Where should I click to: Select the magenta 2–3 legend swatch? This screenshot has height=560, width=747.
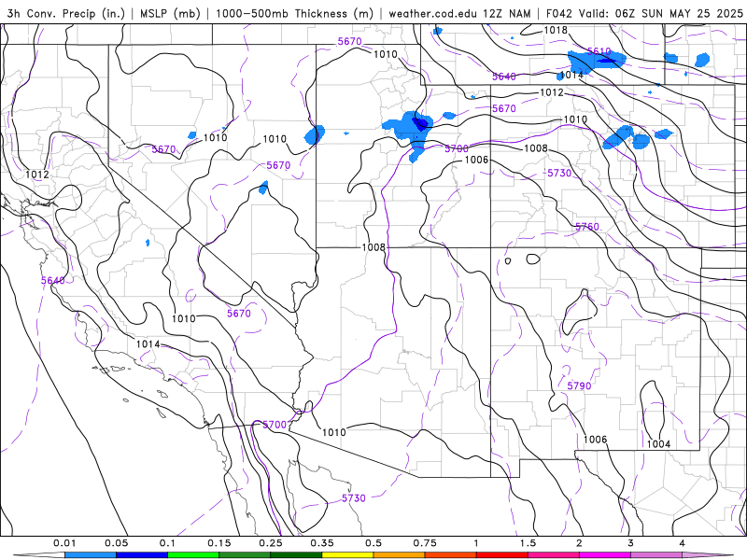(605, 555)
